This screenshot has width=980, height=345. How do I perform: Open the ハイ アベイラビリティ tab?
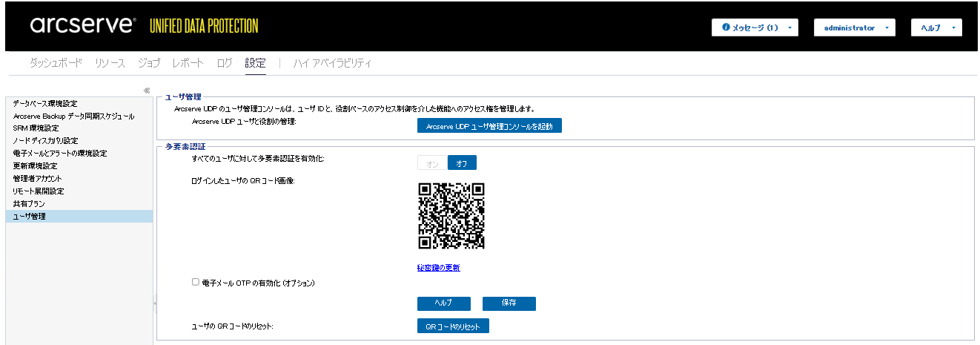click(332, 63)
